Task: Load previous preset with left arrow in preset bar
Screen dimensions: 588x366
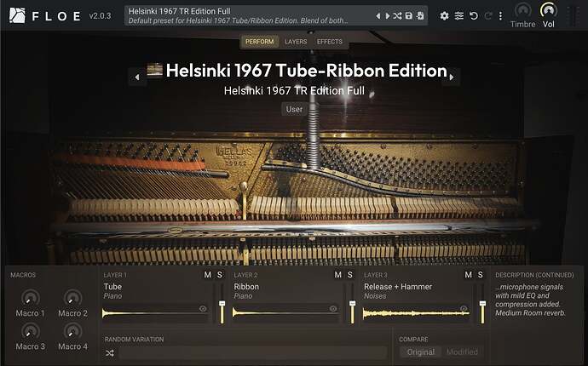Action: 378,15
